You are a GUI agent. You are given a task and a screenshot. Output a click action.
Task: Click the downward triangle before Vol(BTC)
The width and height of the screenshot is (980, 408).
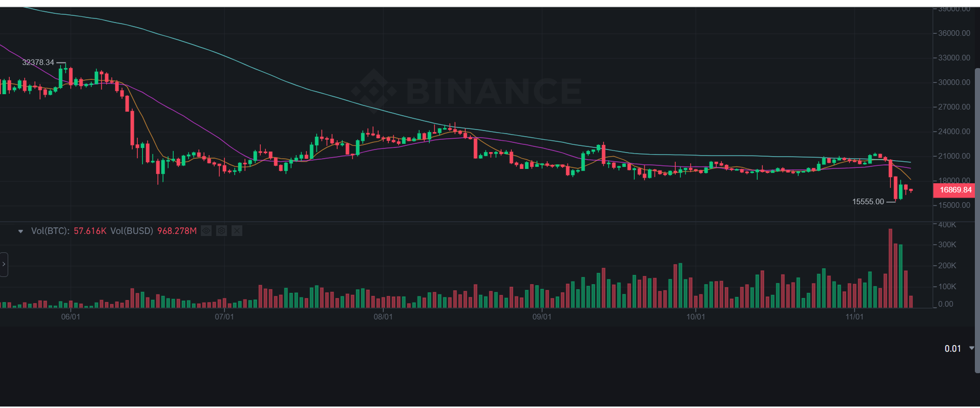coord(20,231)
